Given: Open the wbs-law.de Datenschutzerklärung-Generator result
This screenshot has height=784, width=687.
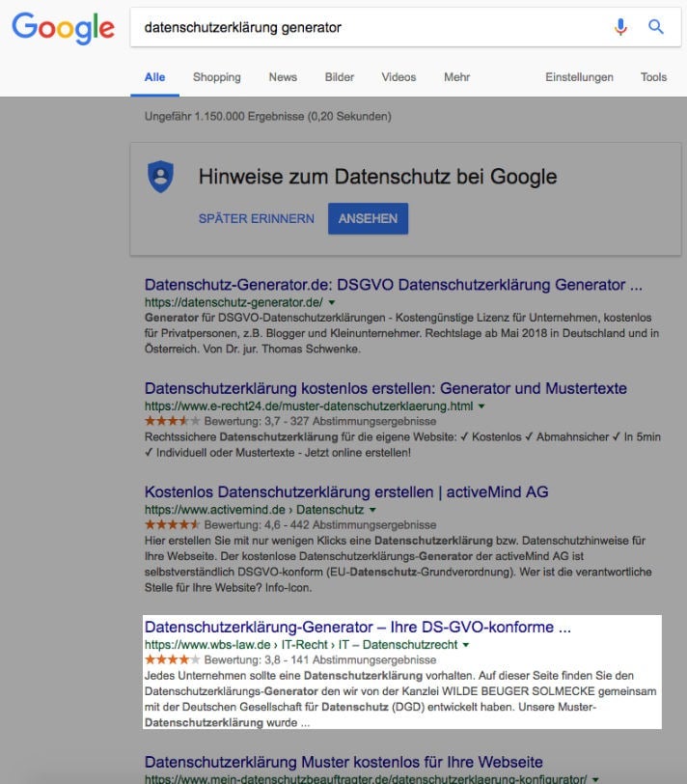Looking at the screenshot, I should 357,628.
